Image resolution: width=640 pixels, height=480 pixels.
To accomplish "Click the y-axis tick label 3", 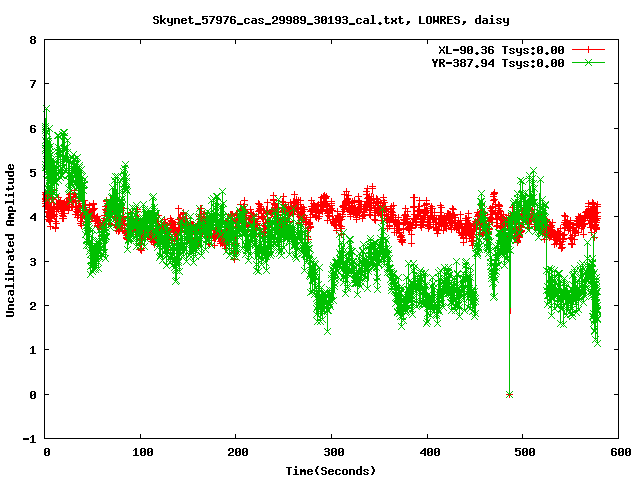I will point(33,262).
